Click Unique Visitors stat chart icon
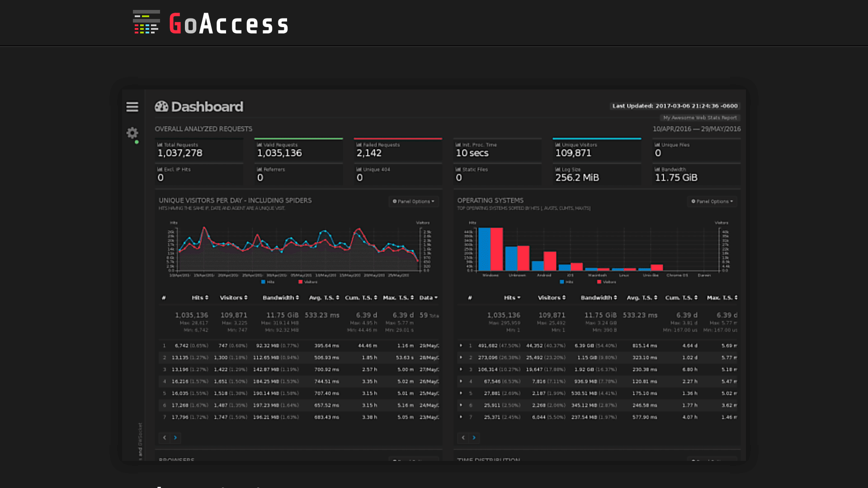This screenshot has width=868, height=488. [557, 145]
